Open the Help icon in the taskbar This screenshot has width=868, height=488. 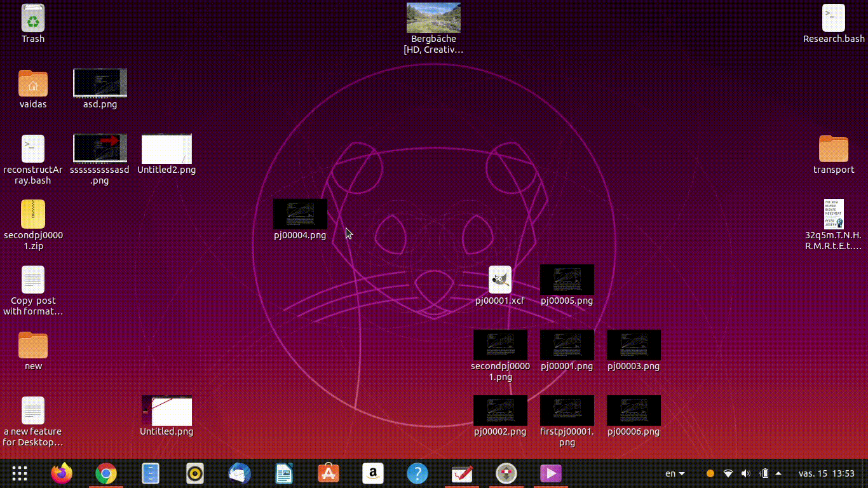click(x=417, y=473)
